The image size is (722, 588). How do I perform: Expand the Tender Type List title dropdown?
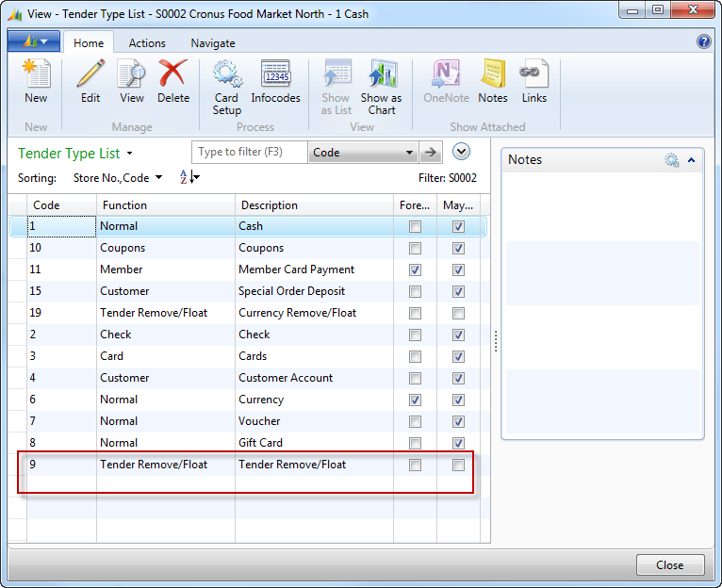[x=129, y=154]
